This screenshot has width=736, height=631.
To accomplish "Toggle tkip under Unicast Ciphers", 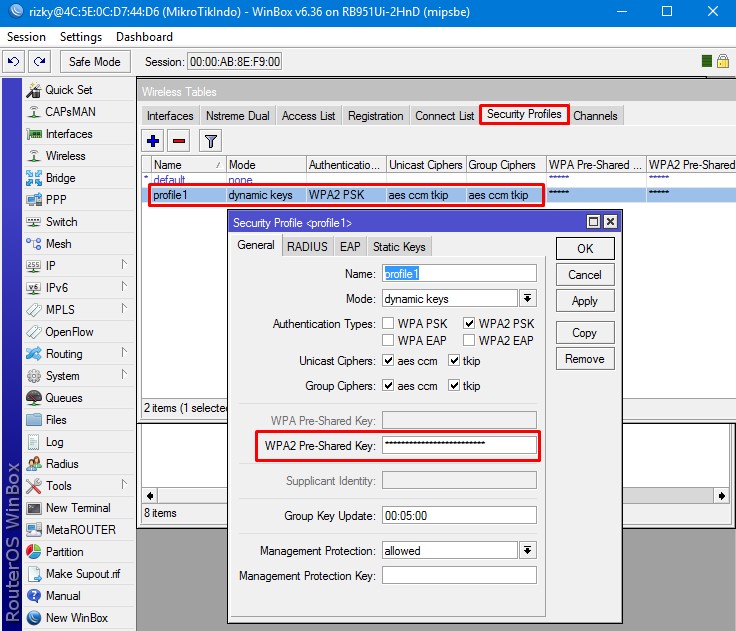I will pos(454,361).
